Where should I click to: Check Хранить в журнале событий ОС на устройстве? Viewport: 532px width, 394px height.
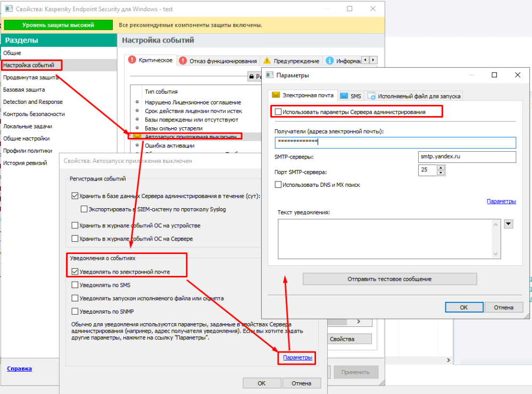75,225
